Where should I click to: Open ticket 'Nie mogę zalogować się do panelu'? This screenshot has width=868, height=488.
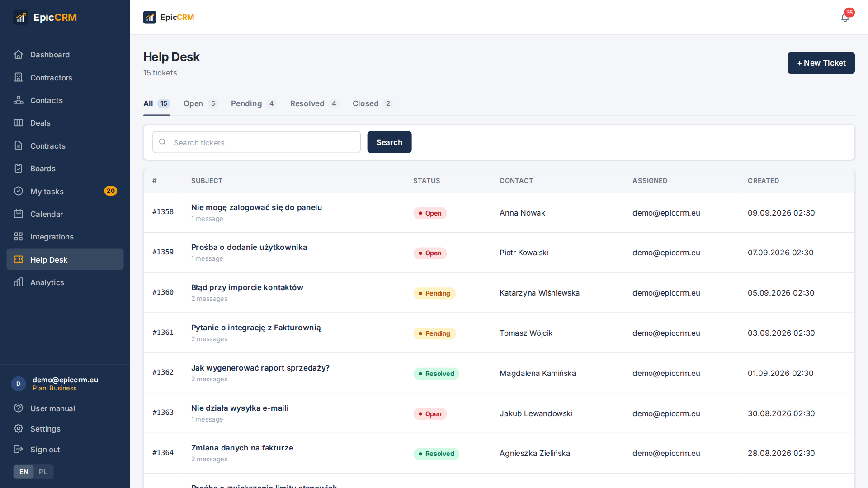[x=256, y=207]
